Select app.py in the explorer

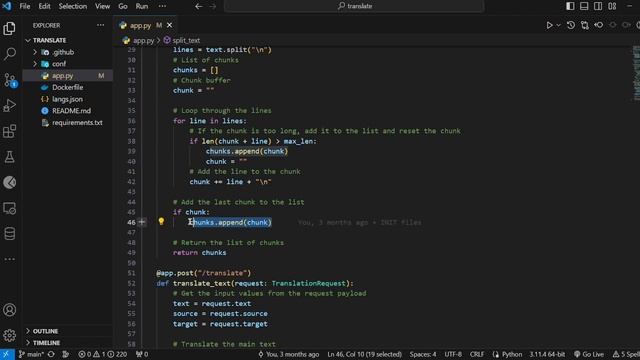(67, 76)
